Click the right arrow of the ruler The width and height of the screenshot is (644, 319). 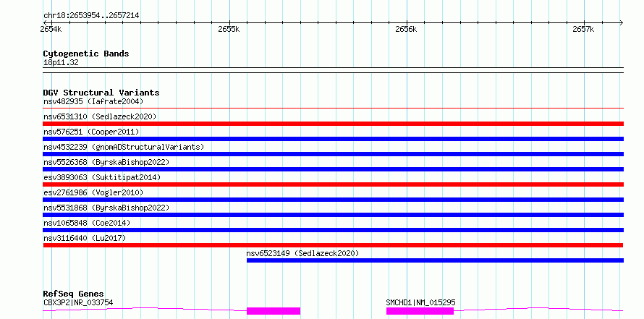click(621, 22)
